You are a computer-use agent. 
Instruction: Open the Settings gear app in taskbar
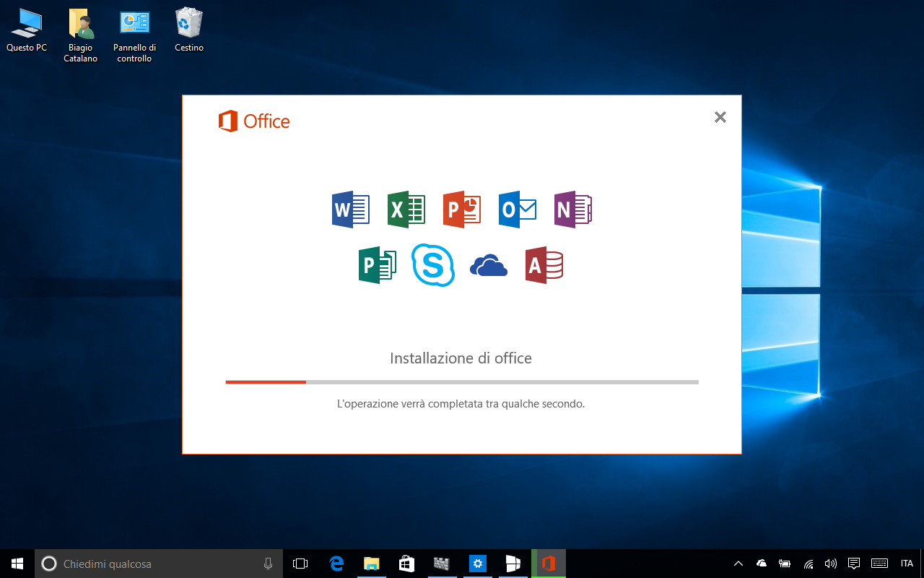tap(477, 564)
